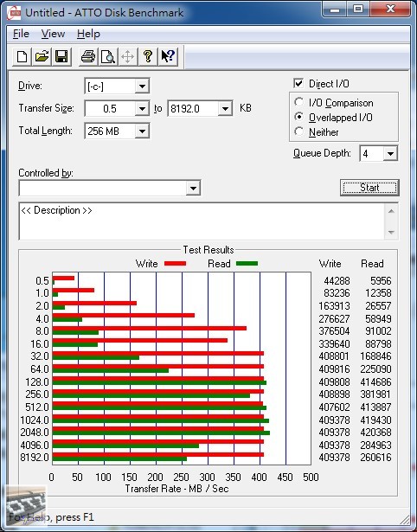Screen dimensions: 417x532
Task: Click the ATTO application icon in the title bar
Action: (14, 13)
